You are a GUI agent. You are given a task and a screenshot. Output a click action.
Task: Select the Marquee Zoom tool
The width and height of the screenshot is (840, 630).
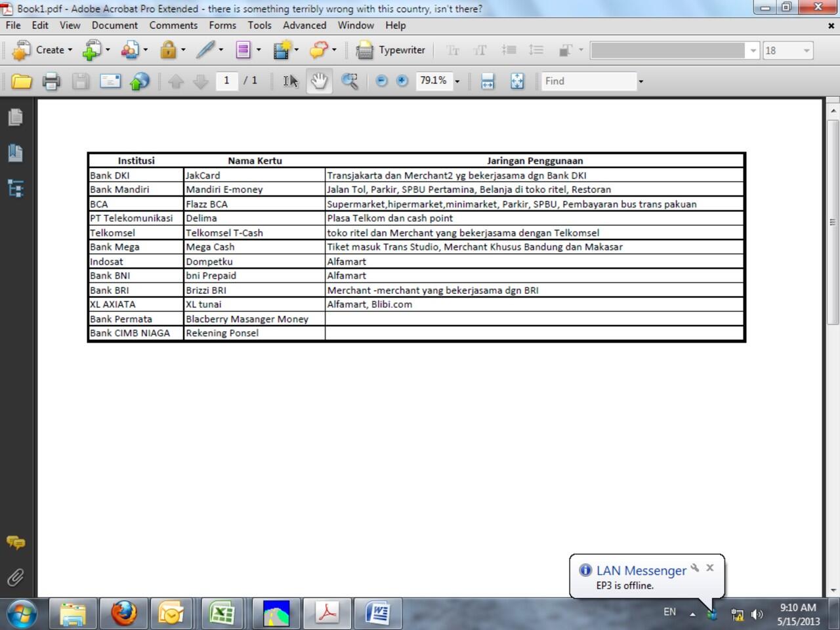(x=350, y=81)
